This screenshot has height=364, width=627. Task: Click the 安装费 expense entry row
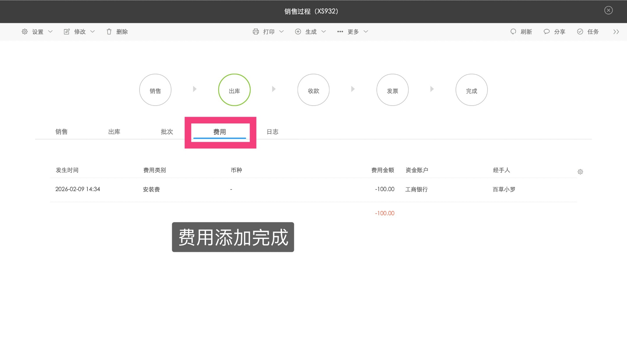pos(151,189)
